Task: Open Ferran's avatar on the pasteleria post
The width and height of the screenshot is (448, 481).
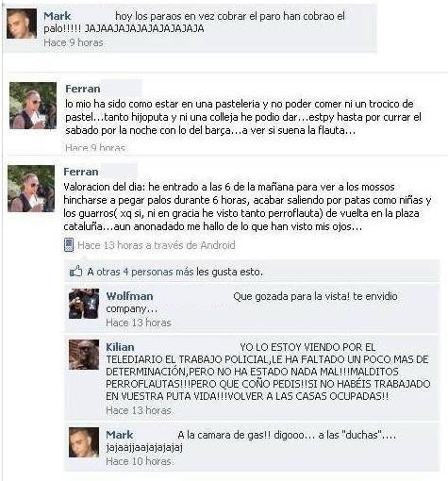Action: (33, 106)
